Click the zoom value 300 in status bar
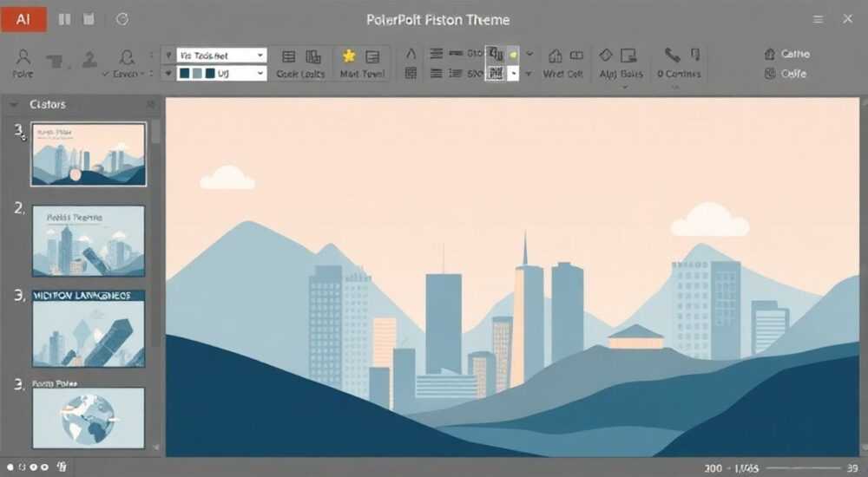 pyautogui.click(x=713, y=468)
